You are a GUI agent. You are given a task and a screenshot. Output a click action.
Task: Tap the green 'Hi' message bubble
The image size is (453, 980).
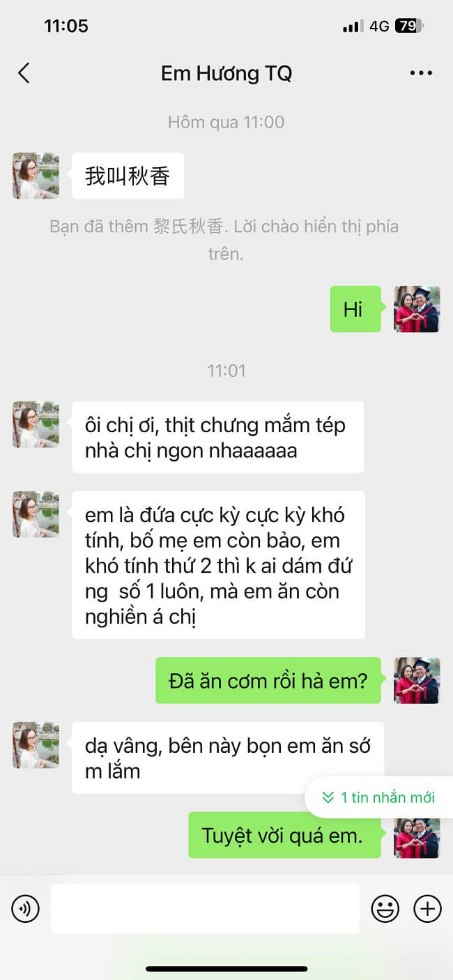355,309
